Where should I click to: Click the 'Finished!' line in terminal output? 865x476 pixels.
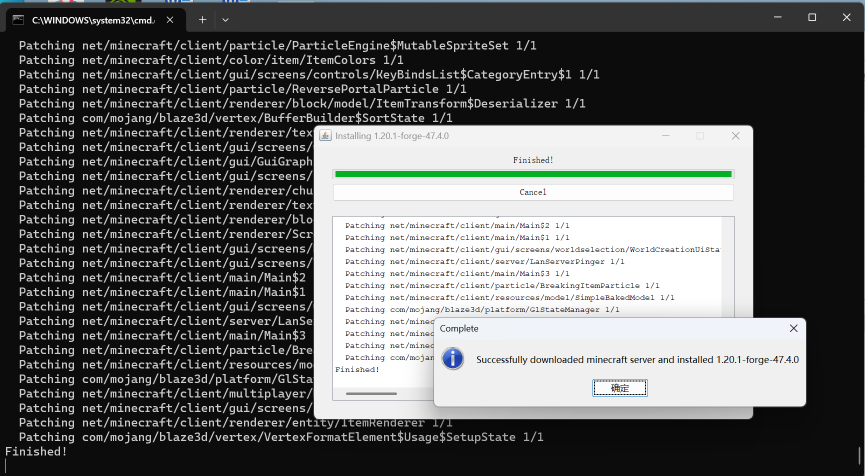click(36, 451)
